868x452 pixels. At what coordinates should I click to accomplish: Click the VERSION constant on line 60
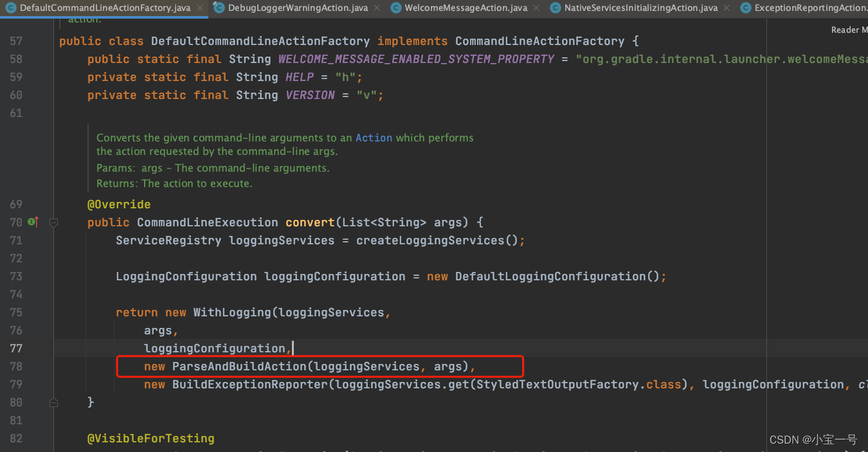[x=310, y=95]
